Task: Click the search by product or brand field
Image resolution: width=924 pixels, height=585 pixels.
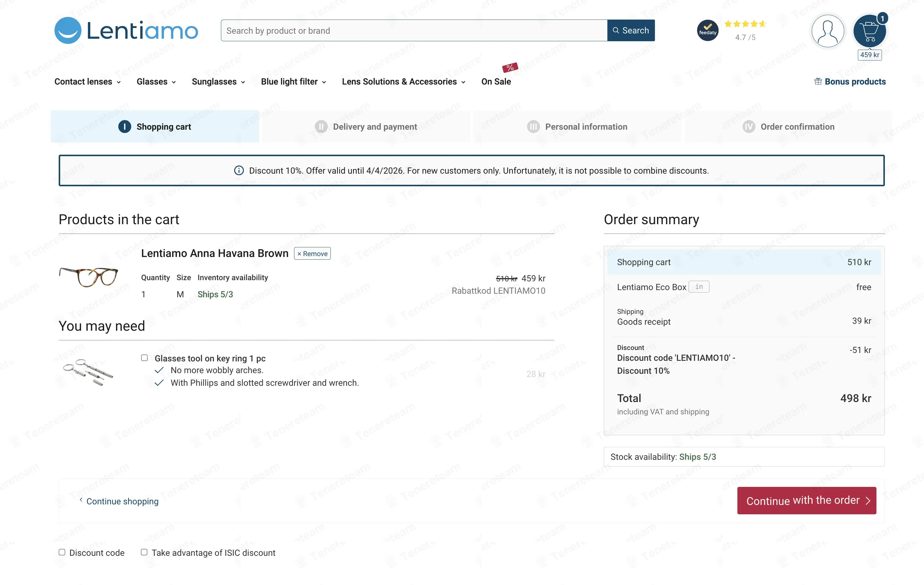Action: 414,30
